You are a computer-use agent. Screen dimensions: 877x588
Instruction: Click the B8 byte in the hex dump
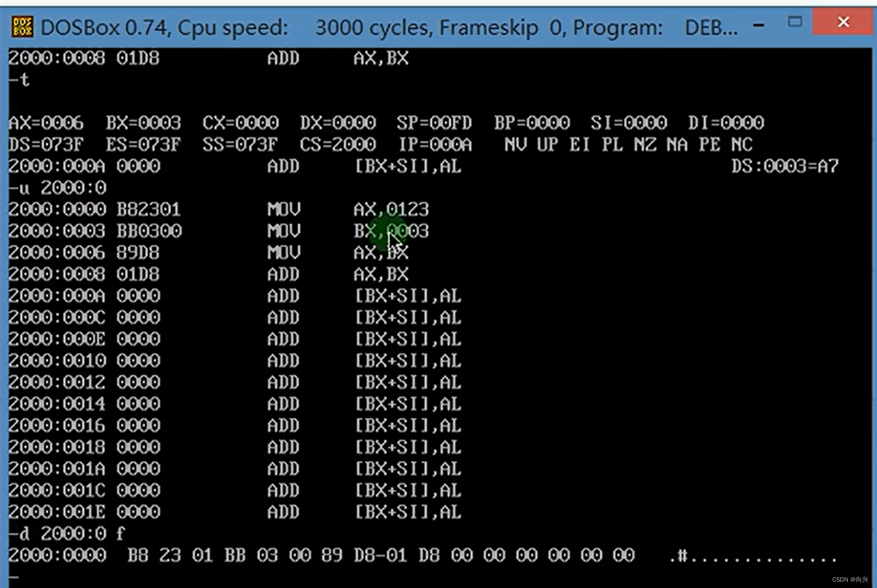[138, 555]
